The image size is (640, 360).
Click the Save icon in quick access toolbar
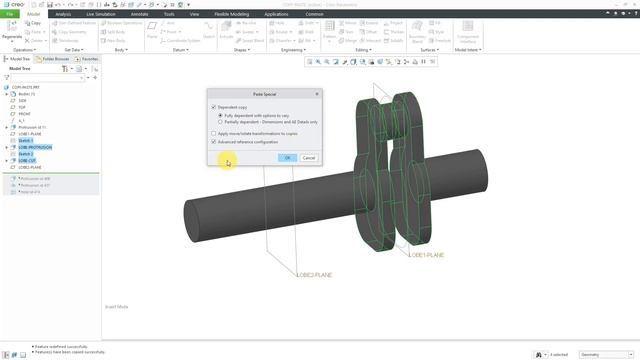(x=50, y=4)
